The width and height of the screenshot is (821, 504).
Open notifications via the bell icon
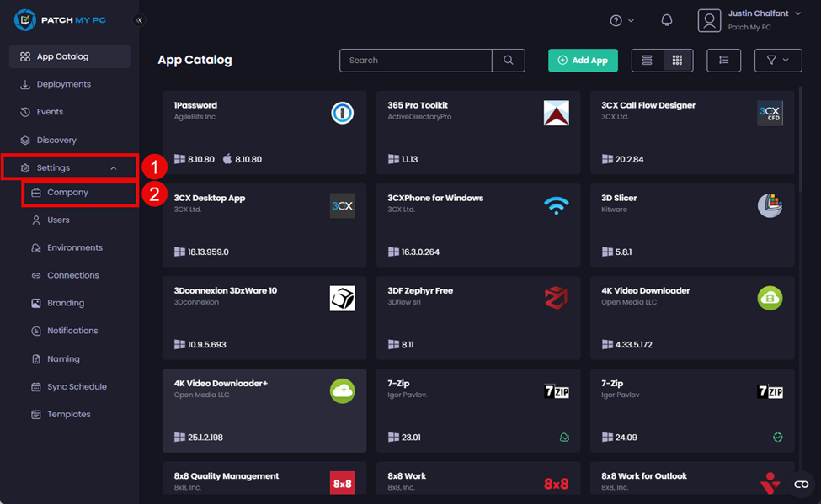click(666, 19)
